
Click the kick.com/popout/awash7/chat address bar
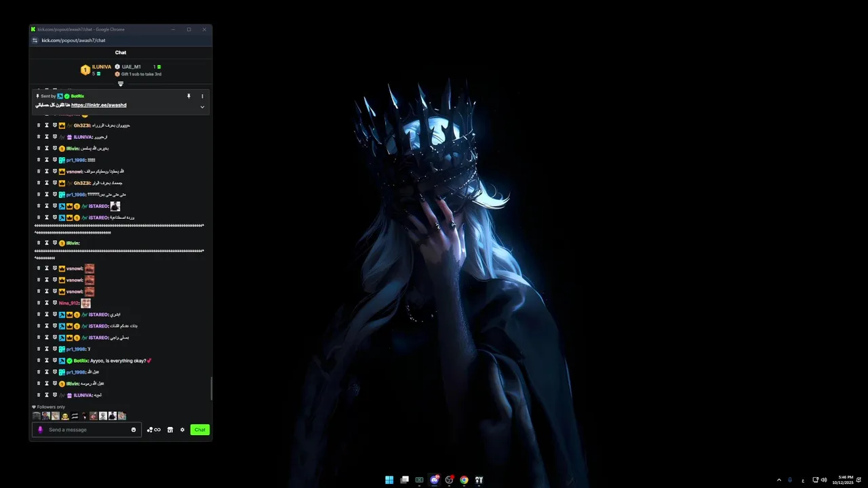click(73, 41)
